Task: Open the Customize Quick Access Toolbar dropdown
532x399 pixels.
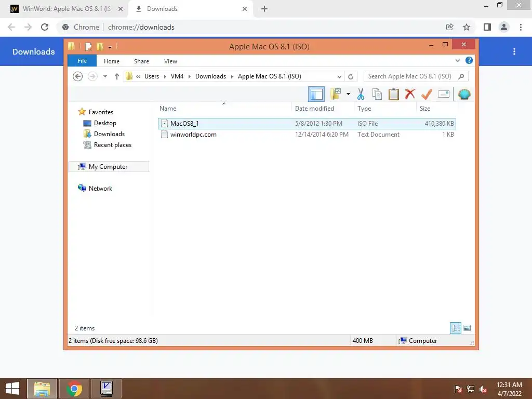Action: click(110, 47)
